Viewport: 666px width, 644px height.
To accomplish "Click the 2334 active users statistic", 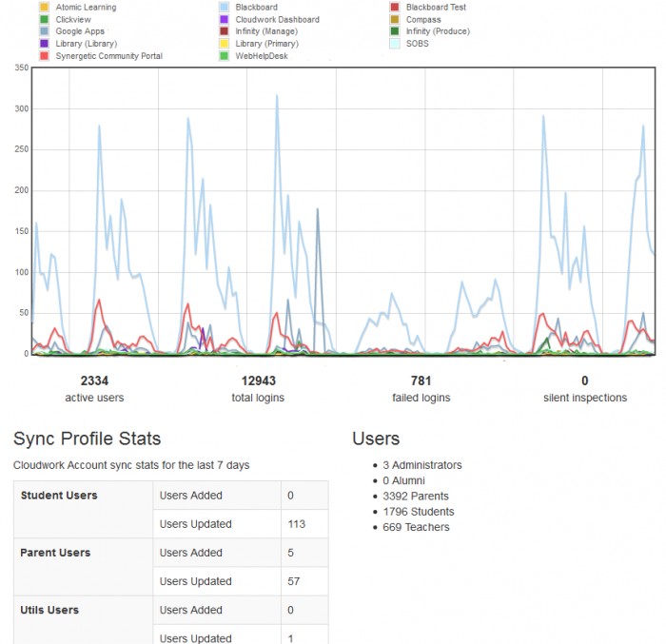I will click(x=94, y=381).
